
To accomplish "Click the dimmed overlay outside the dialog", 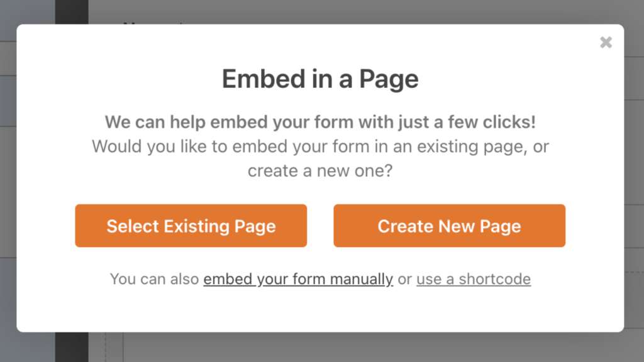I will click(x=322, y=349).
